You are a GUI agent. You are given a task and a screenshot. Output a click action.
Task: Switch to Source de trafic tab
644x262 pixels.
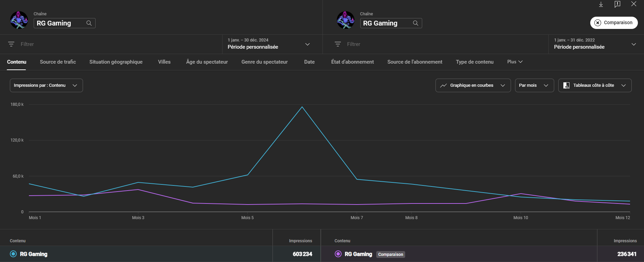58,62
